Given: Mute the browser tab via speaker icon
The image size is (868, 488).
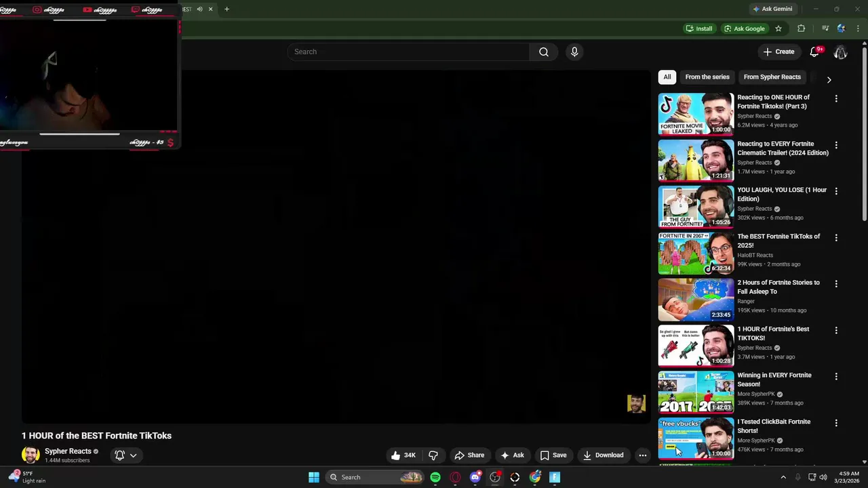Looking at the screenshot, I should coord(199,9).
